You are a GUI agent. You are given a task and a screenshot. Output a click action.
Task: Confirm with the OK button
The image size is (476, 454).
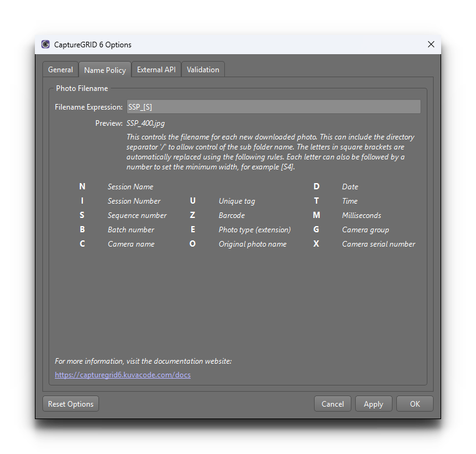click(x=415, y=404)
